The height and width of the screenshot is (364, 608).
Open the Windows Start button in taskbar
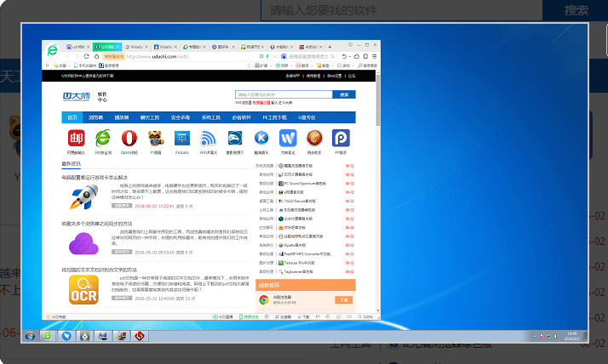pos(31,336)
